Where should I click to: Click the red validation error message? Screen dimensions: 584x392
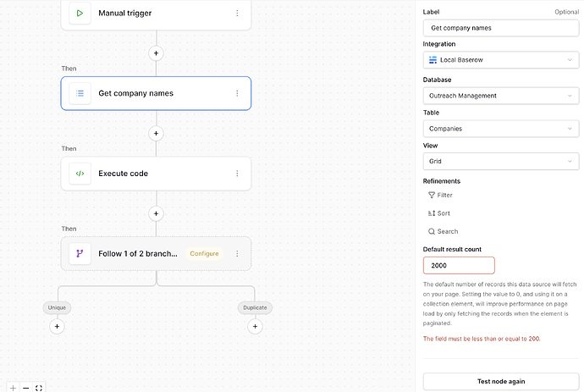482,339
